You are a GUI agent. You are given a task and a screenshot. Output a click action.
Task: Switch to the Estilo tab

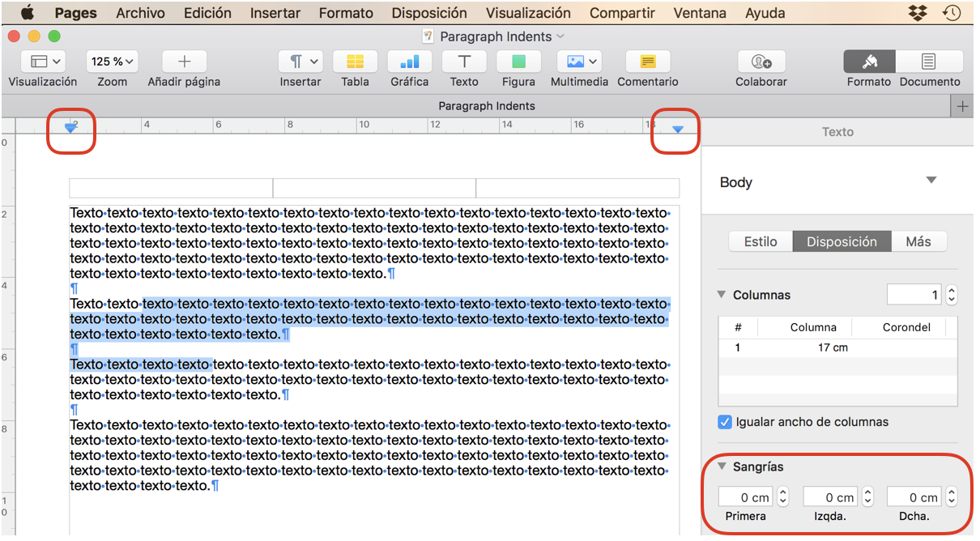click(761, 241)
